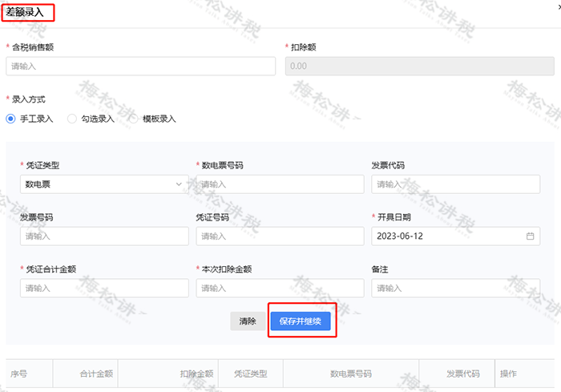Image resolution: width=561 pixels, height=392 pixels.
Task: Focus the 发票代码 input field
Action: [x=455, y=184]
